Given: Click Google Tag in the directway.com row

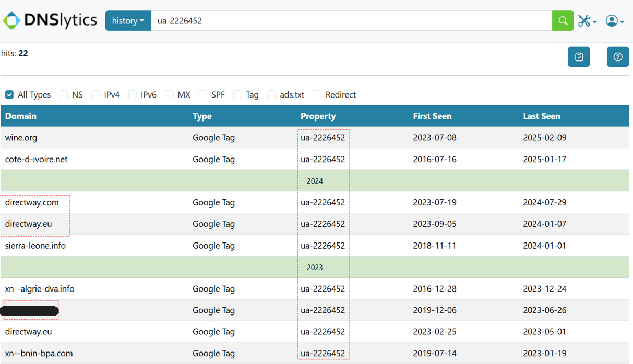Looking at the screenshot, I should coord(213,202).
